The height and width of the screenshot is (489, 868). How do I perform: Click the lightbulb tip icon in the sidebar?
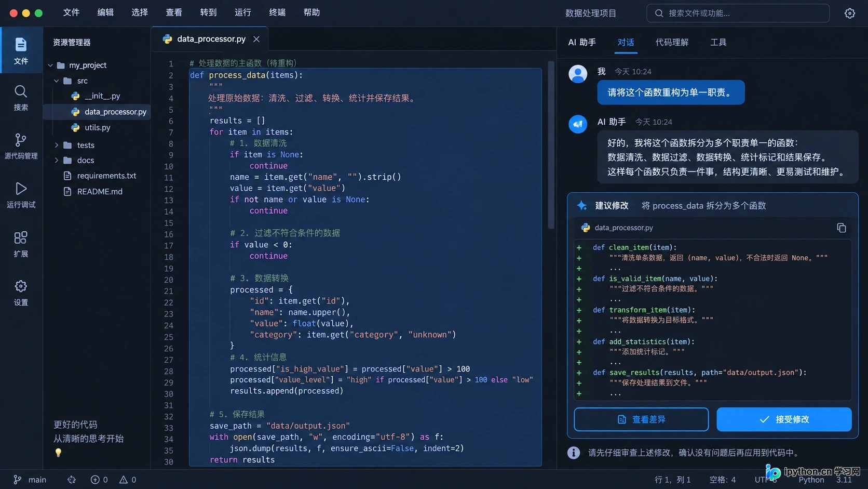coord(58,453)
